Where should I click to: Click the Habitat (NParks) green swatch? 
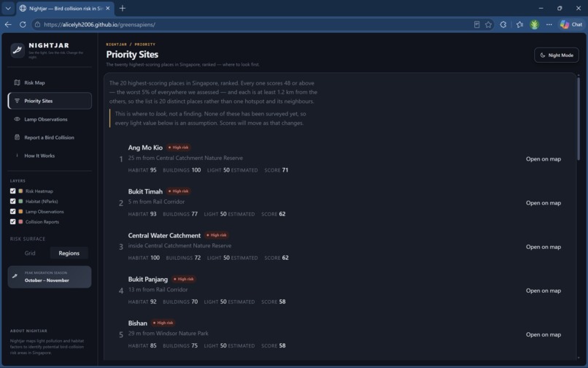pyautogui.click(x=20, y=202)
